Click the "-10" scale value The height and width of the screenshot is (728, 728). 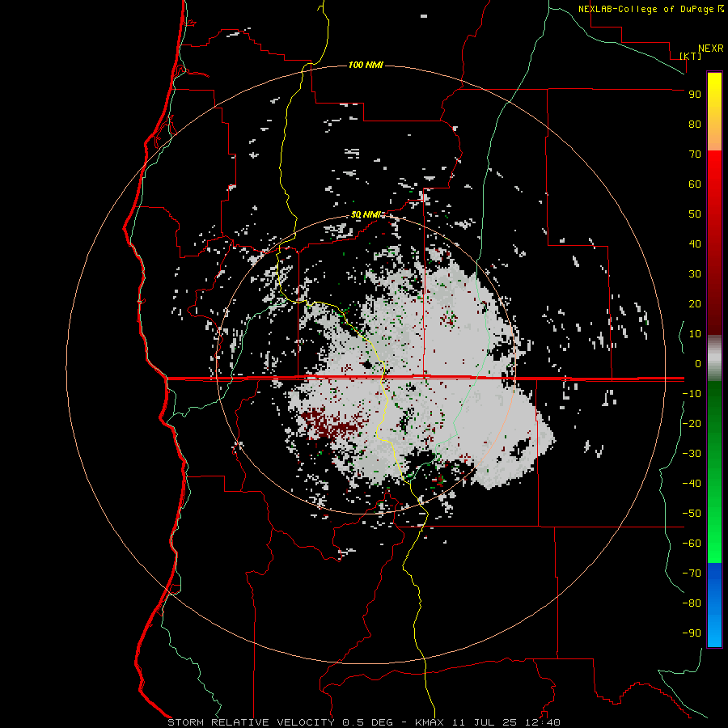[x=692, y=394]
